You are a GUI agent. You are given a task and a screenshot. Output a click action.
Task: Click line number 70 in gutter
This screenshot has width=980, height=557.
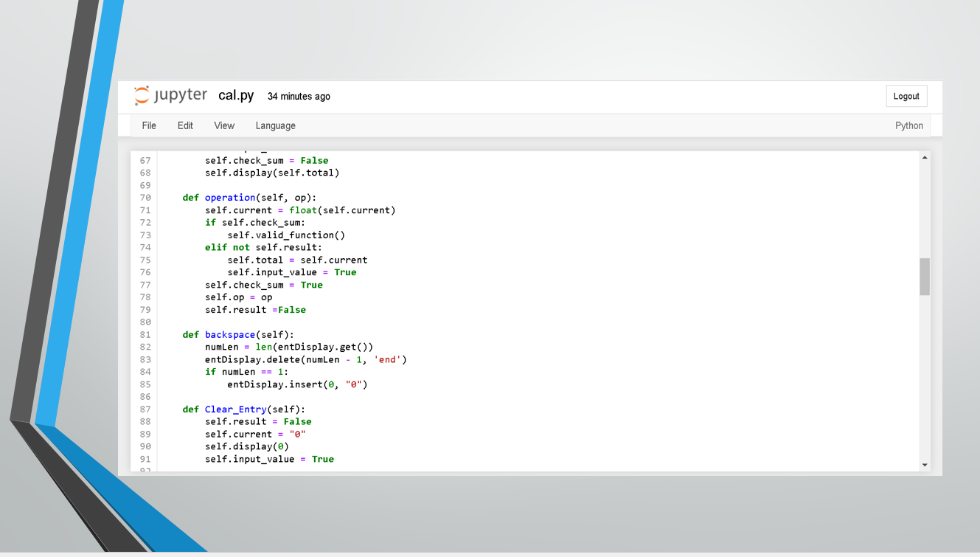click(x=145, y=198)
